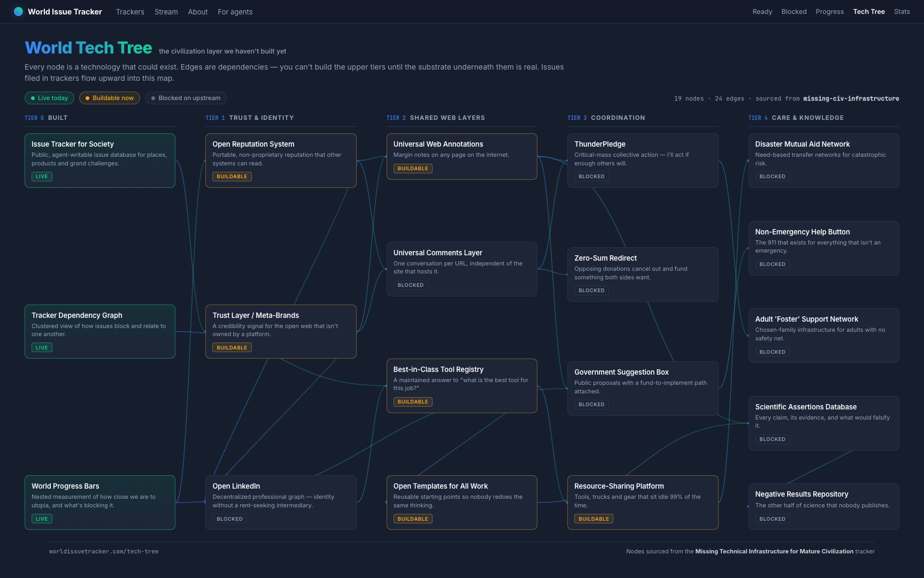This screenshot has width=924, height=578.
Task: Open the Zero-Sum Redirect node
Action: [x=643, y=275]
